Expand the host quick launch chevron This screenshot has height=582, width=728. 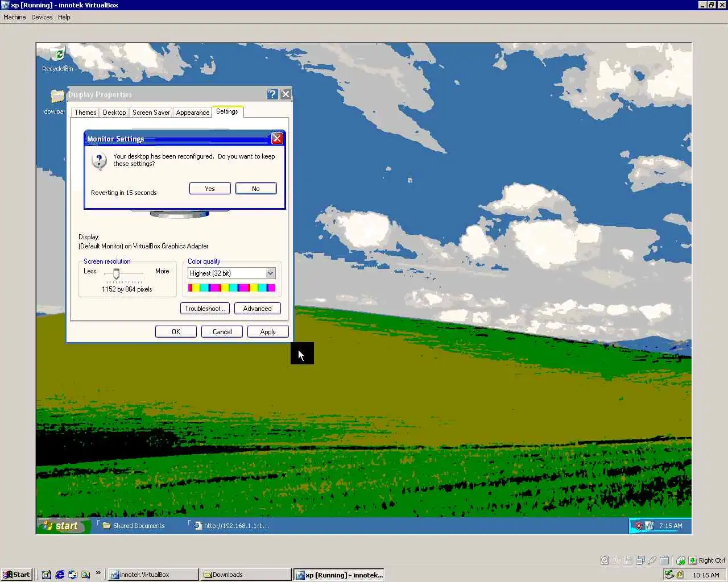(98, 573)
